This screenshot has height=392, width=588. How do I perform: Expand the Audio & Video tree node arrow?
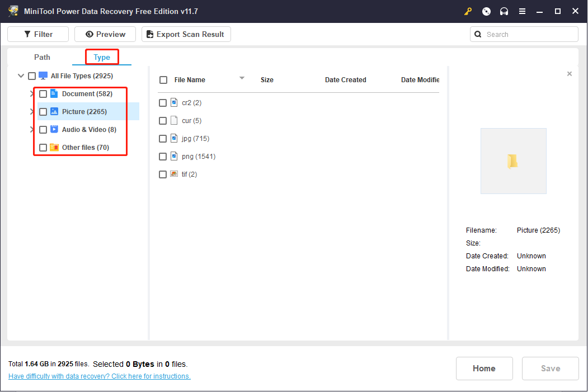pyautogui.click(x=31, y=130)
